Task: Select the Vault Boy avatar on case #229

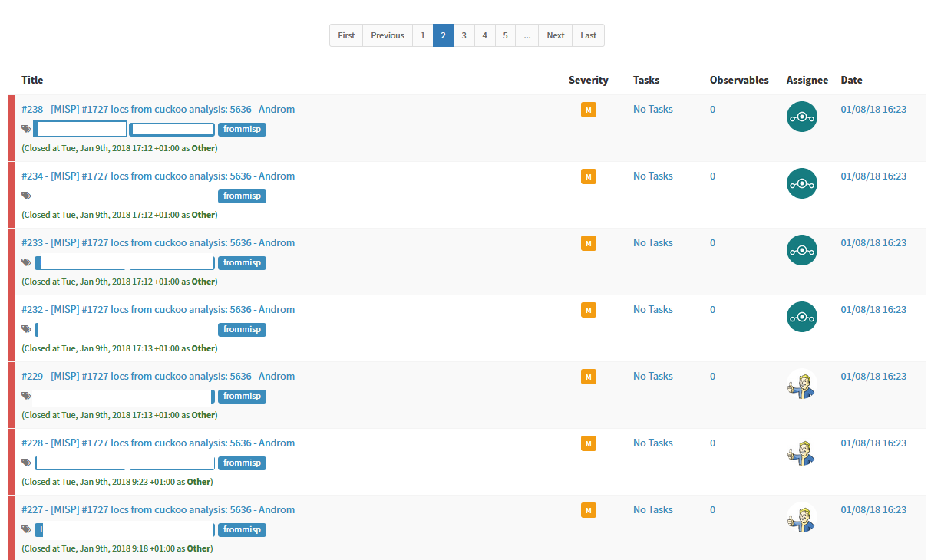Action: point(801,385)
